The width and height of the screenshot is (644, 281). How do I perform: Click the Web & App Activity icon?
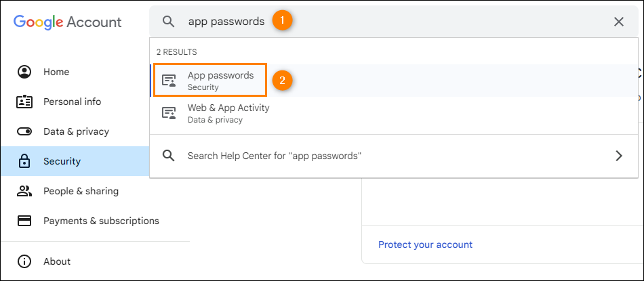[169, 113]
